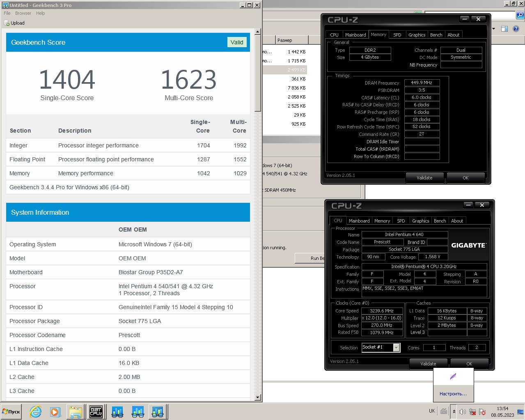Open the Browser menu in Geekbench

point(23,13)
